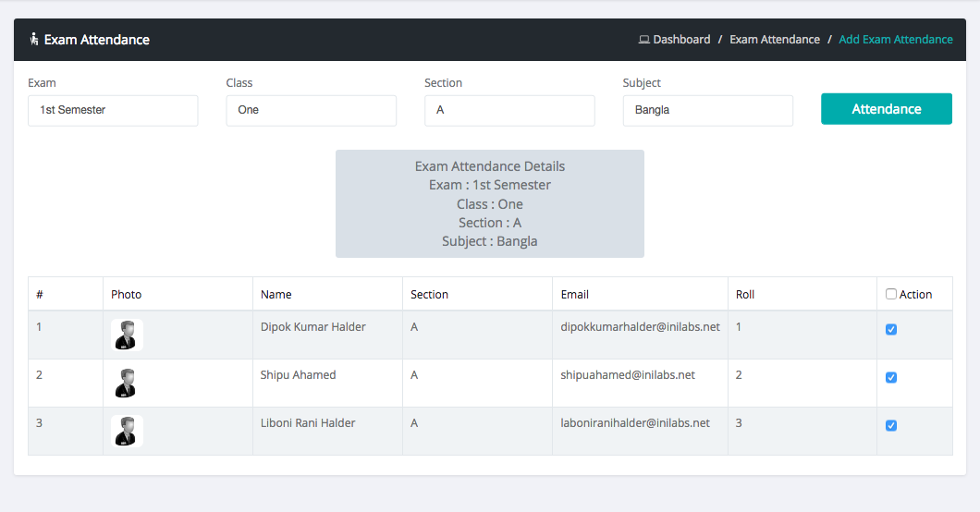Toggle the select-all Action checkbox

[891, 294]
